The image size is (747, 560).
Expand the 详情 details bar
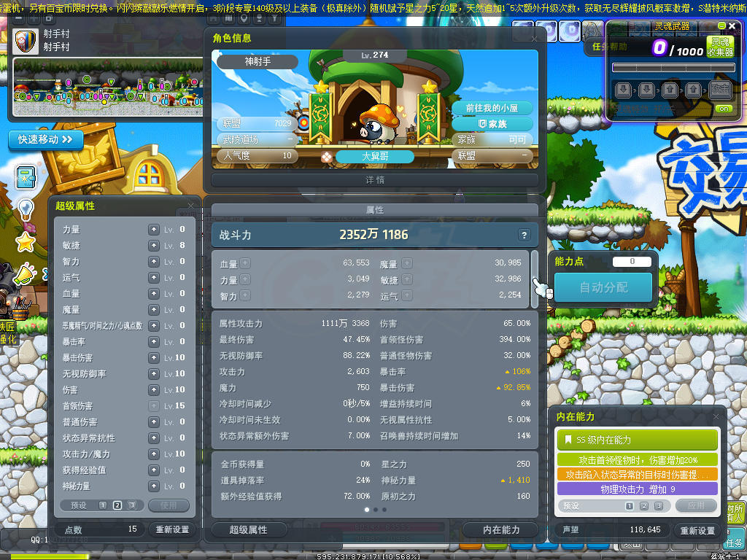(375, 180)
